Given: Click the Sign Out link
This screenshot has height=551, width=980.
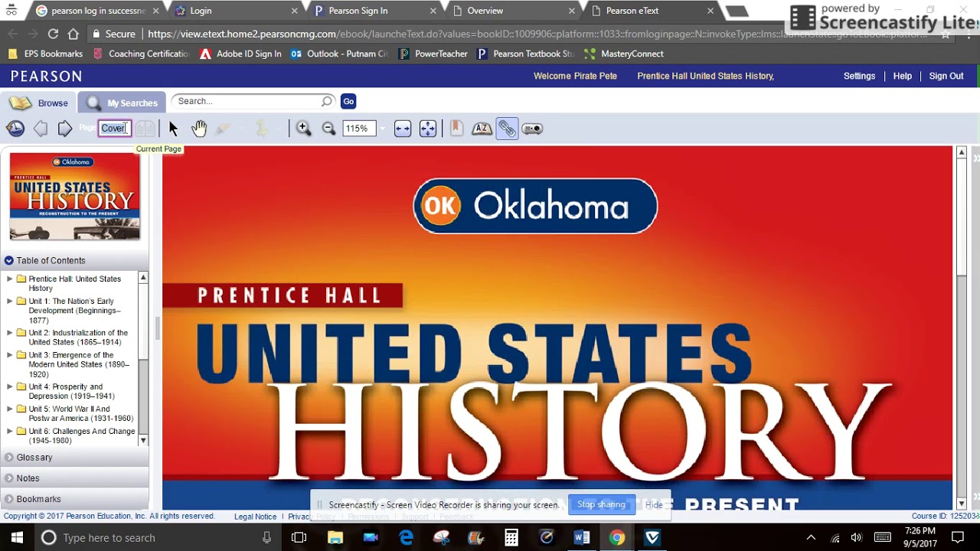Looking at the screenshot, I should point(946,76).
